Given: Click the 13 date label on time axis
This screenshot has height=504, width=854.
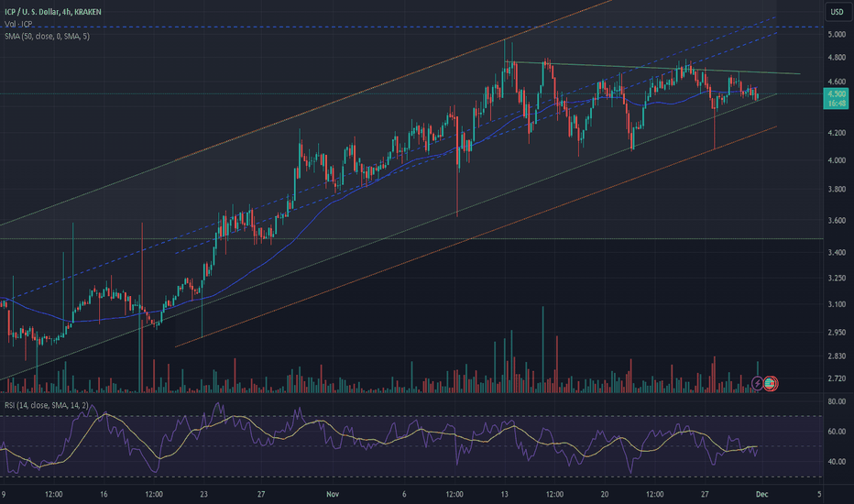Looking at the screenshot, I should [x=504, y=494].
